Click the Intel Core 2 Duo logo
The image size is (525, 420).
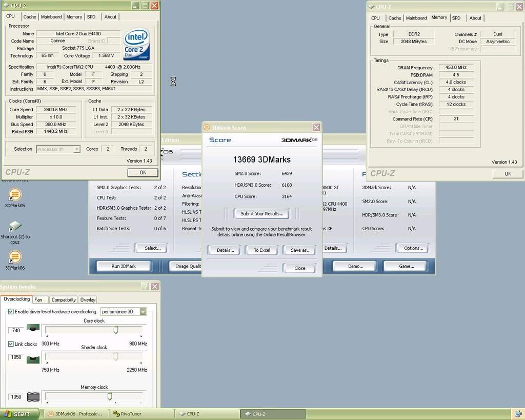(136, 45)
